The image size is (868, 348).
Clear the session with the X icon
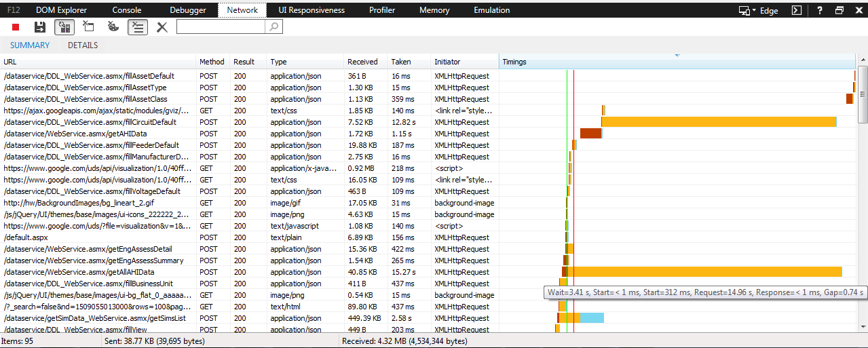(x=162, y=27)
